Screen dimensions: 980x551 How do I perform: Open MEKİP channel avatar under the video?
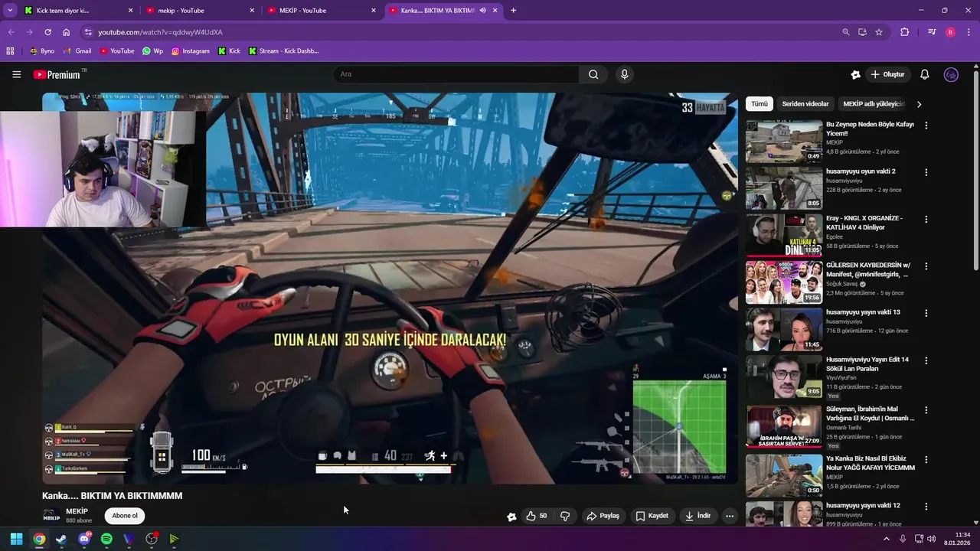[x=51, y=517]
